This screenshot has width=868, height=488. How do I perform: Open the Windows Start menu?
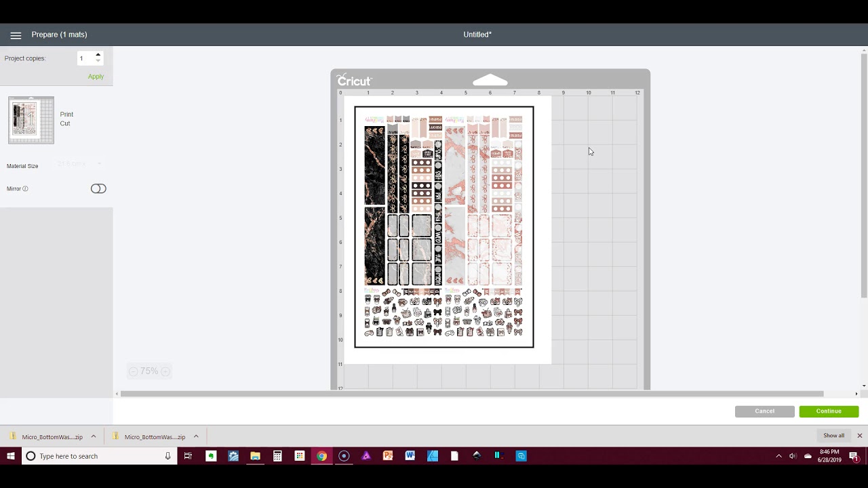click(11, 456)
